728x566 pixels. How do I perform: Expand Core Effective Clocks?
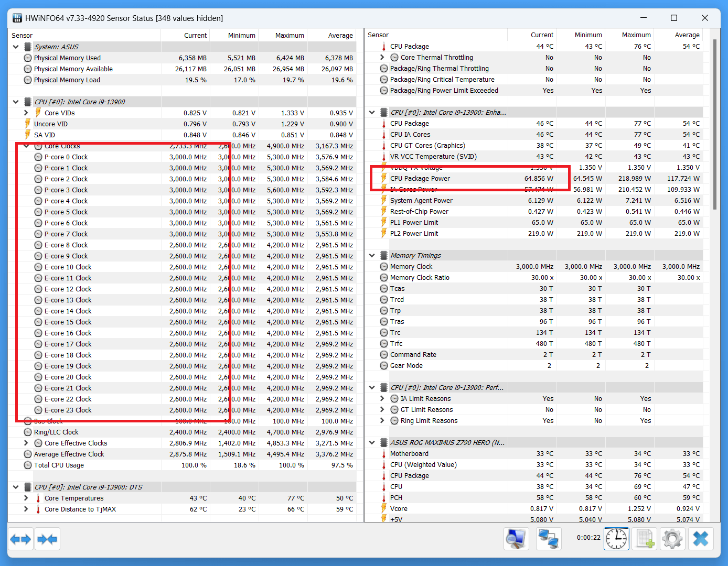pyautogui.click(x=26, y=443)
